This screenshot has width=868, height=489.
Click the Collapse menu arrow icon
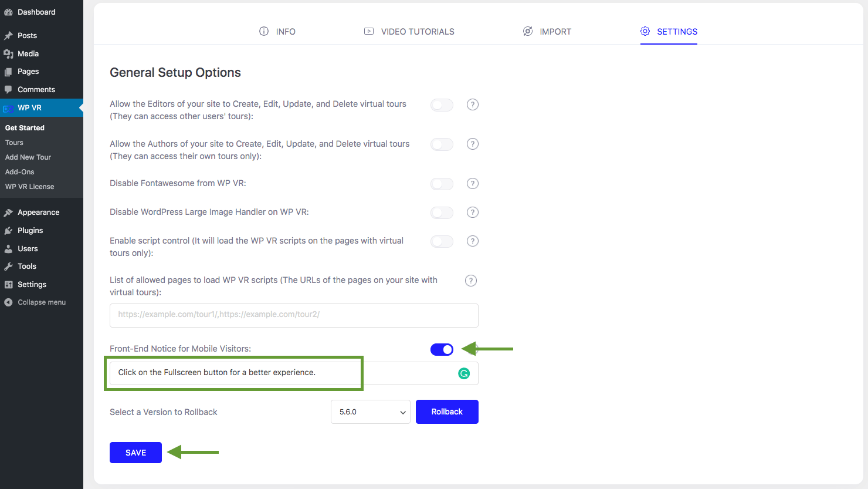tap(8, 302)
